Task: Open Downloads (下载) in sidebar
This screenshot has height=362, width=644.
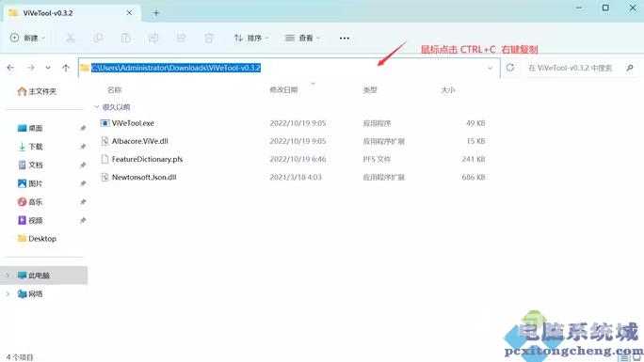Action: 30,147
